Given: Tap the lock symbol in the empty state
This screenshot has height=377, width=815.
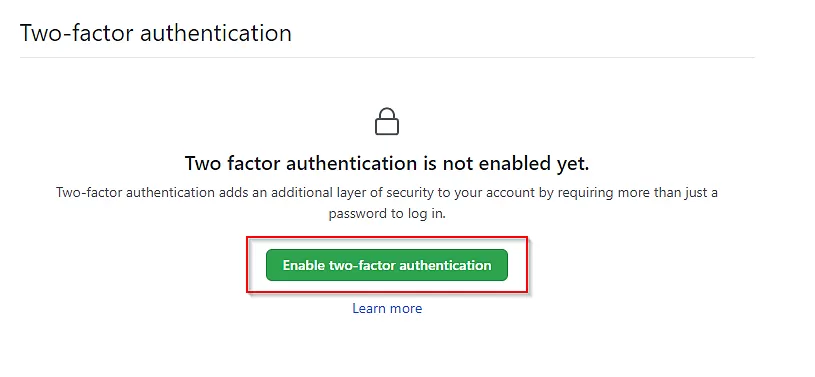Looking at the screenshot, I should (x=387, y=122).
